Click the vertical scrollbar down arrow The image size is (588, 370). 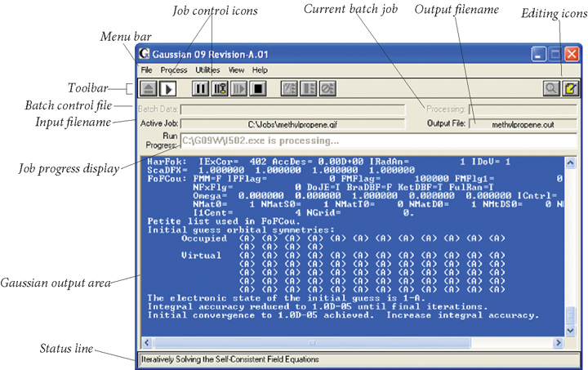[571, 330]
